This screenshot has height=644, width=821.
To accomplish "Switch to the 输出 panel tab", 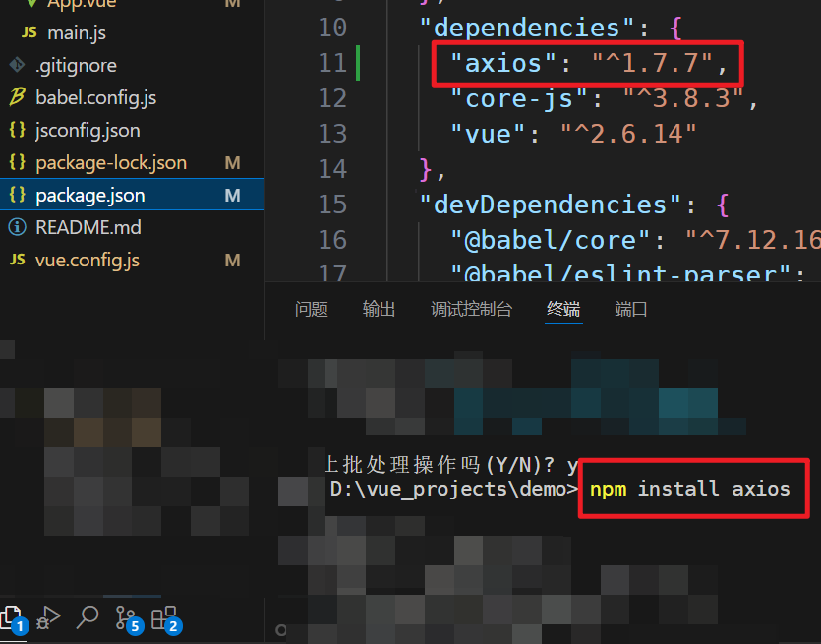I will point(379,309).
